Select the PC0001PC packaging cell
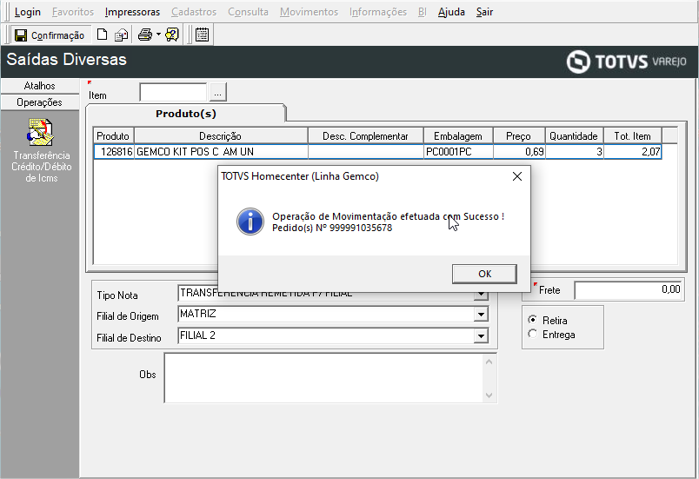The height and width of the screenshot is (479, 699). coord(458,152)
